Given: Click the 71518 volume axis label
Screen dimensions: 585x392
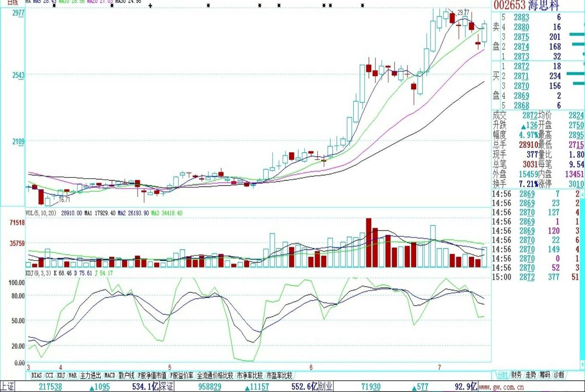Looking at the screenshot, I should pyautogui.click(x=17, y=223).
